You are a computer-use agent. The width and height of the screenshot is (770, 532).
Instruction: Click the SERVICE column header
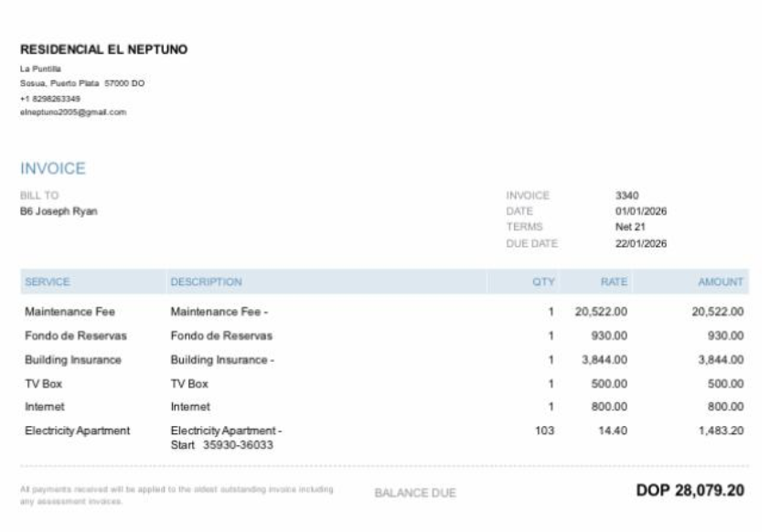click(48, 282)
